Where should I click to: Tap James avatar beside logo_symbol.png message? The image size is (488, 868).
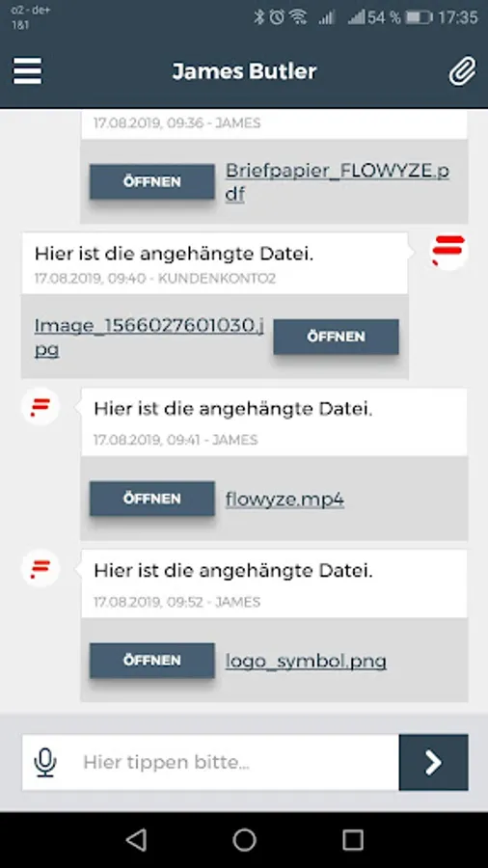40,568
